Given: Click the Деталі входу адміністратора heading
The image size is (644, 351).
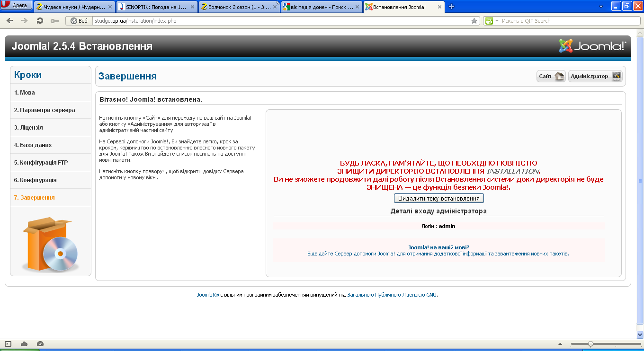Looking at the screenshot, I should click(438, 211).
